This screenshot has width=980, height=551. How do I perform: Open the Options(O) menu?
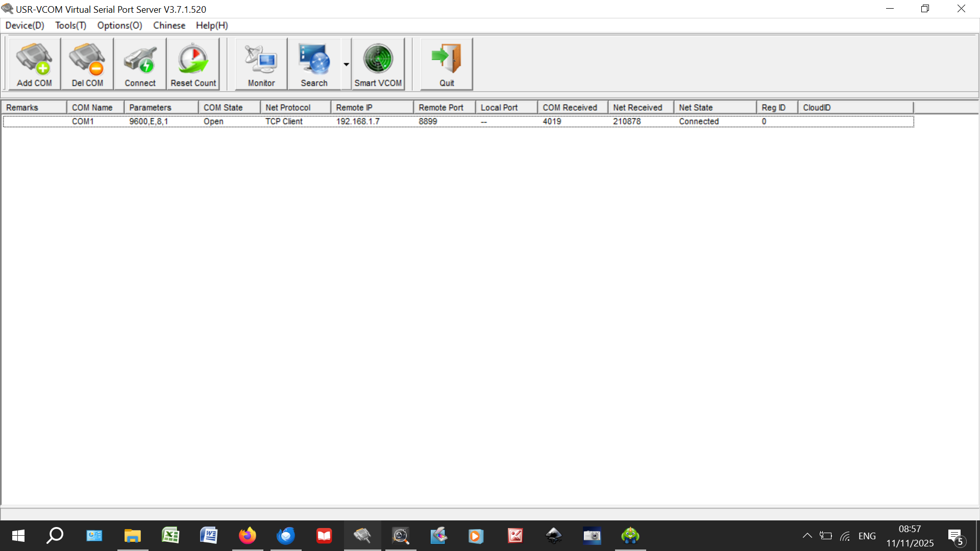pyautogui.click(x=119, y=26)
